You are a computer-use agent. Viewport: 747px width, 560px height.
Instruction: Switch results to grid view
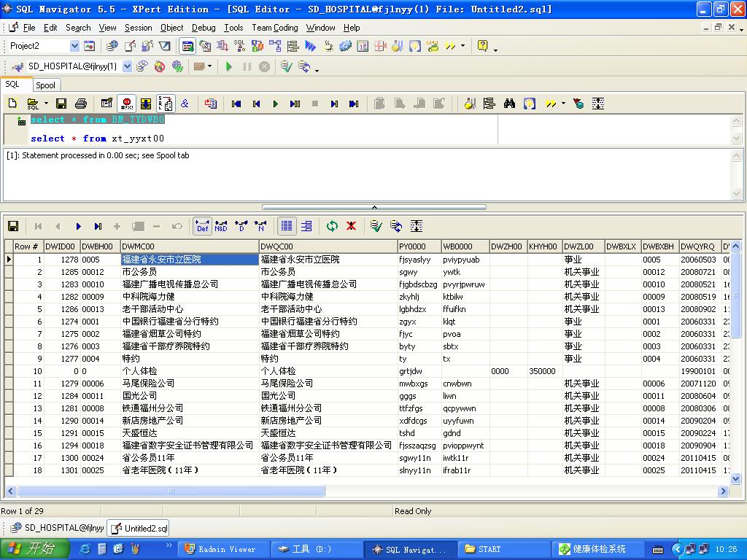(287, 226)
